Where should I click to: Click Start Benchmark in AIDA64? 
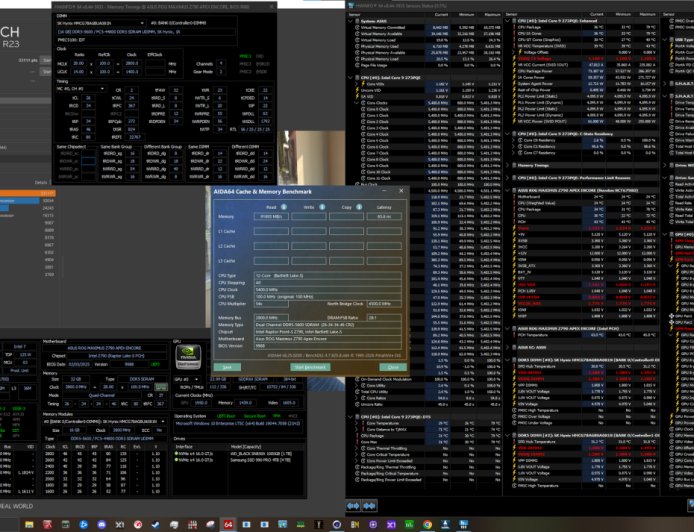pyautogui.click(x=310, y=367)
